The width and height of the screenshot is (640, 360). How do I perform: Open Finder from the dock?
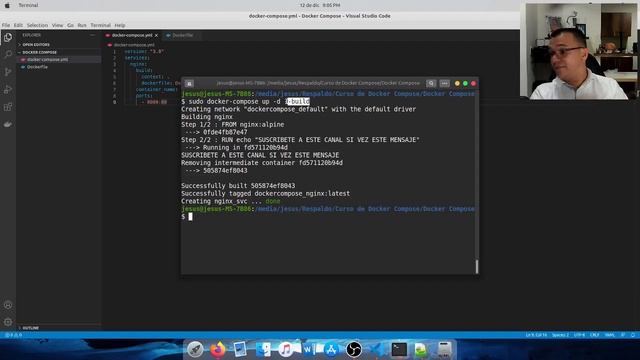pos(263,349)
